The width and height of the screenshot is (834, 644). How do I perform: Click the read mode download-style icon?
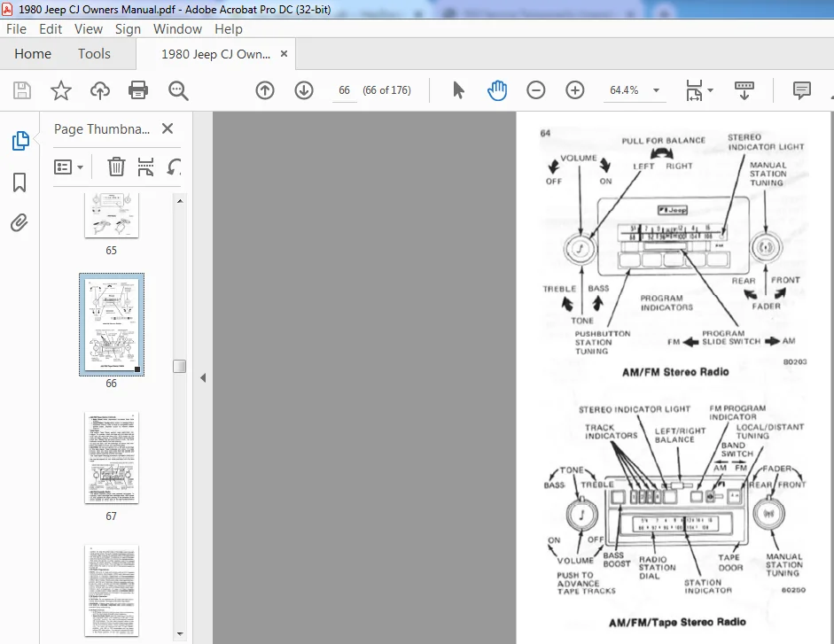(x=744, y=90)
